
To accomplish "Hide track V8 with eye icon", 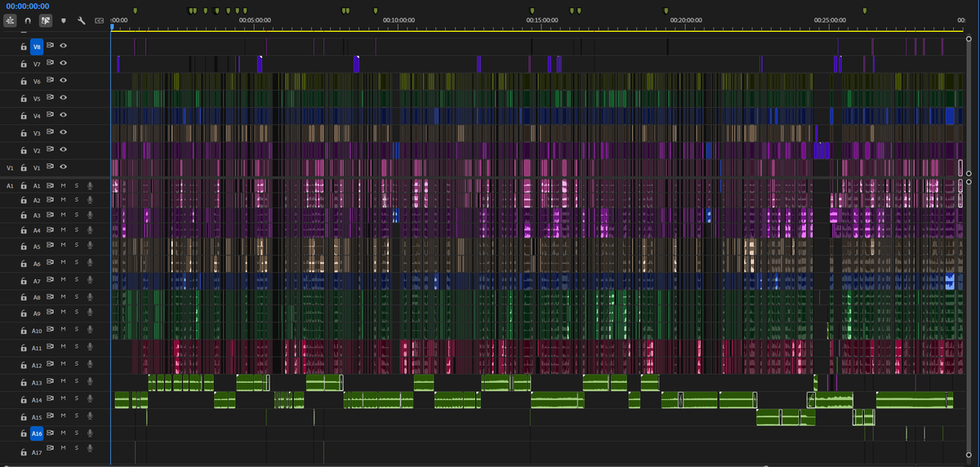I will click(x=63, y=47).
